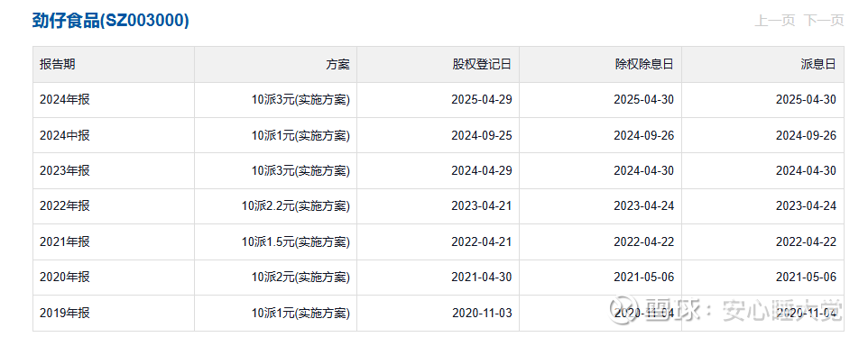Click the 报告期 column header
This screenshot has width=868, height=337.
coord(57,64)
